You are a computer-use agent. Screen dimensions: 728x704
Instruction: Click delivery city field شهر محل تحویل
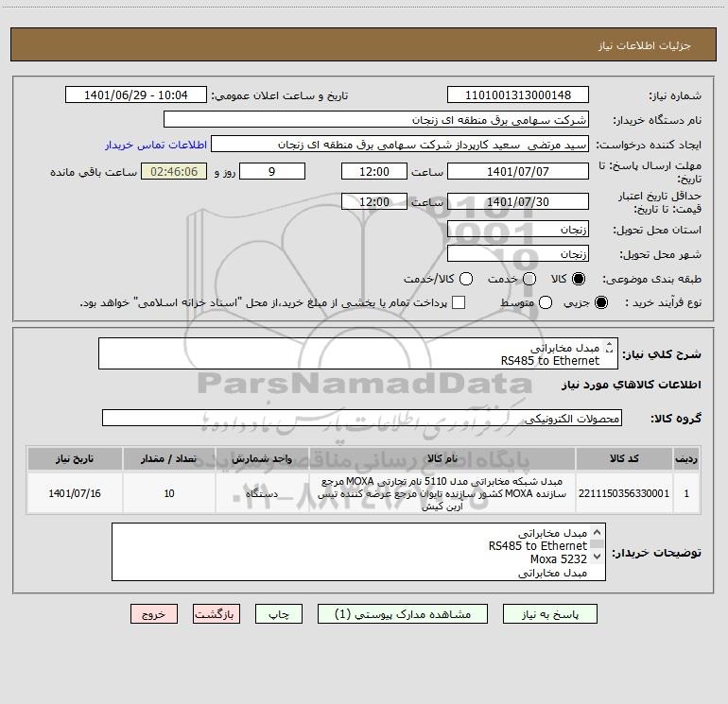518,254
